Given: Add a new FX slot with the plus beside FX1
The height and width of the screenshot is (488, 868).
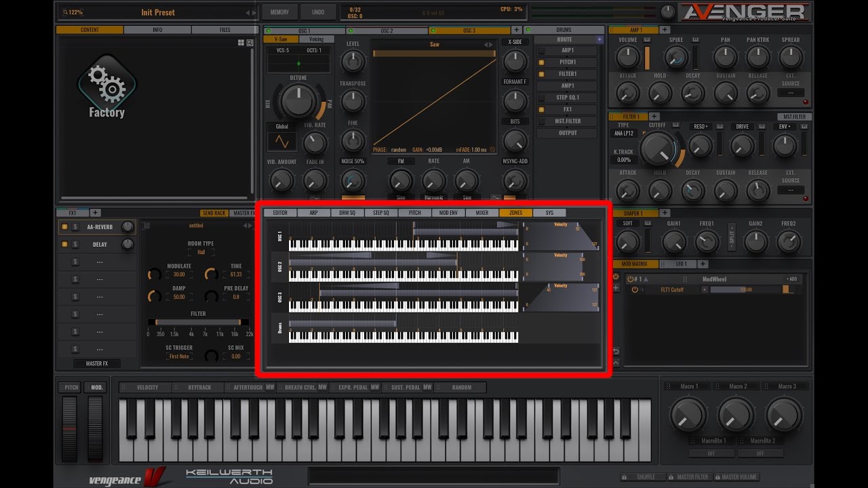Looking at the screenshot, I should click(x=96, y=213).
